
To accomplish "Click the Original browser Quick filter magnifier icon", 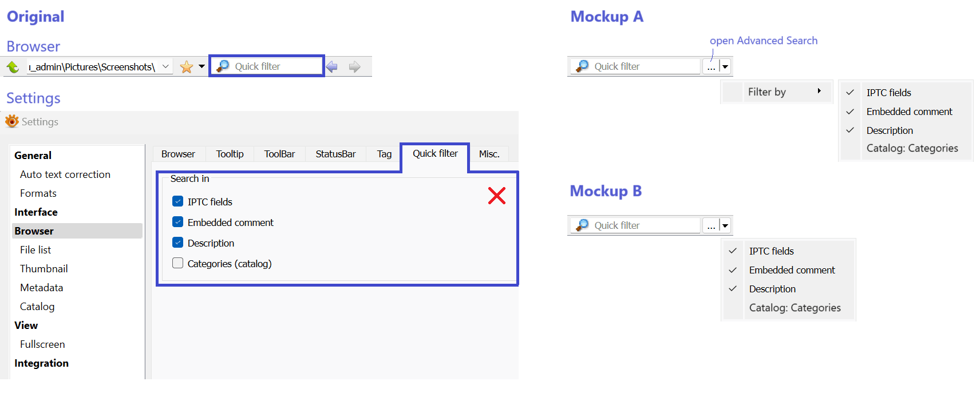I will coord(223,66).
